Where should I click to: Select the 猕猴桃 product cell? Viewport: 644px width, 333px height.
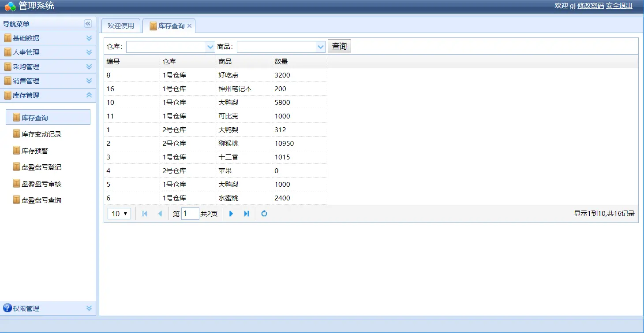[244, 144]
